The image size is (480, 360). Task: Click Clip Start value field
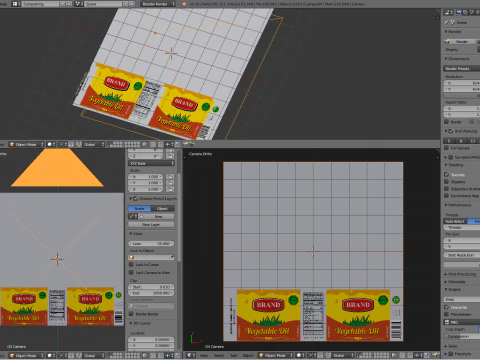coord(151,287)
